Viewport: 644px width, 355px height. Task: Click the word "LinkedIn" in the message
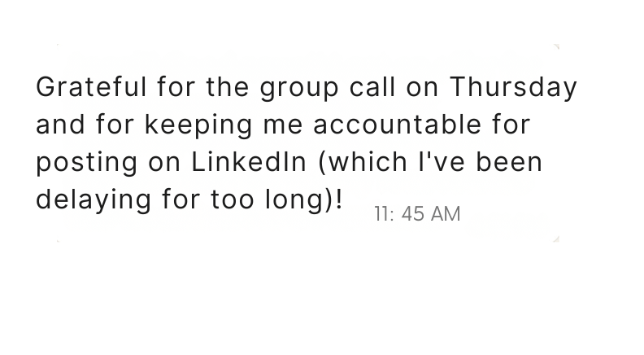click(x=249, y=162)
